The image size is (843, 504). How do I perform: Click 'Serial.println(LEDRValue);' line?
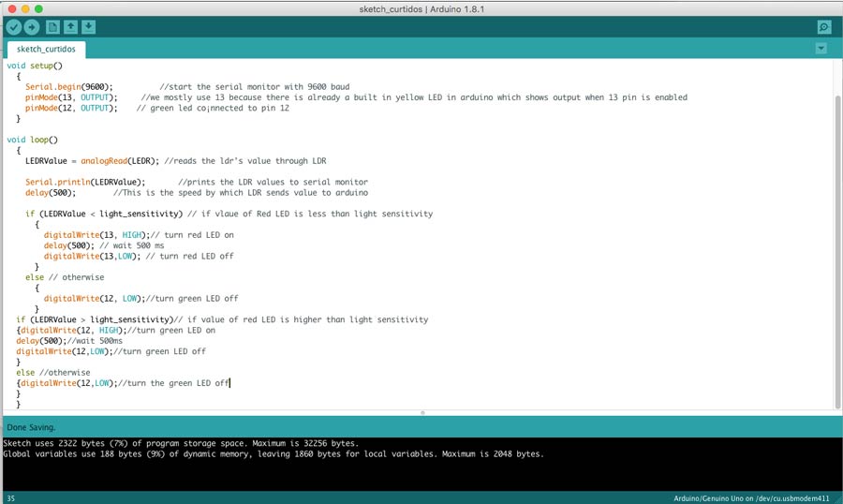[85, 182]
